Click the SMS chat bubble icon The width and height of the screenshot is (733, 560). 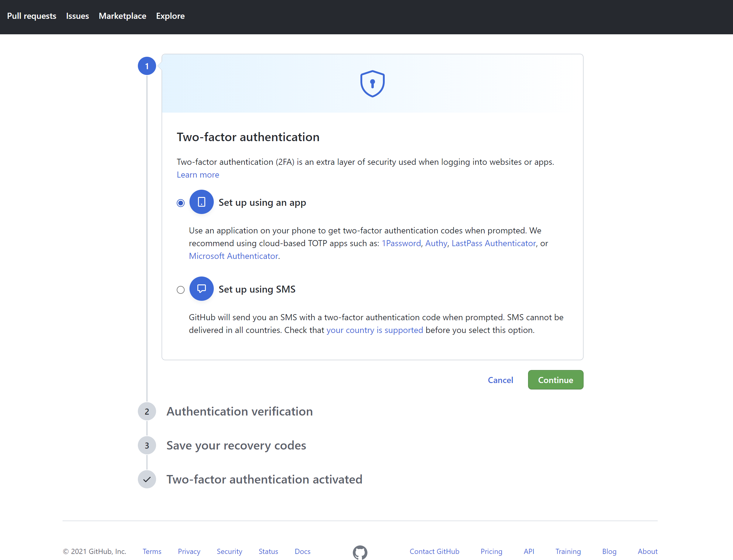tap(201, 289)
